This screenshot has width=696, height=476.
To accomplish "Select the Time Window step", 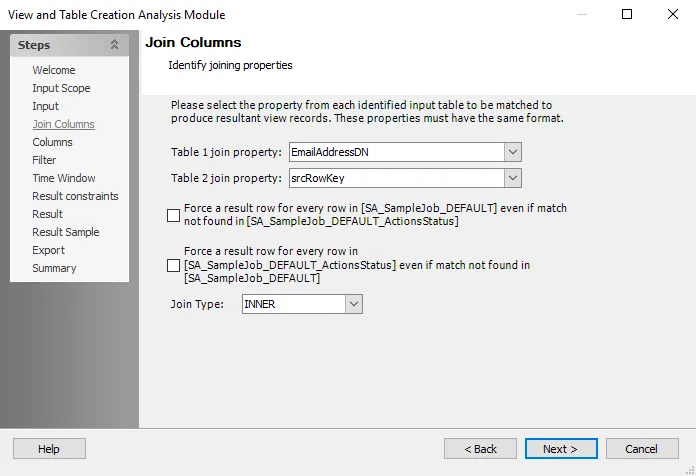I will [x=64, y=178].
